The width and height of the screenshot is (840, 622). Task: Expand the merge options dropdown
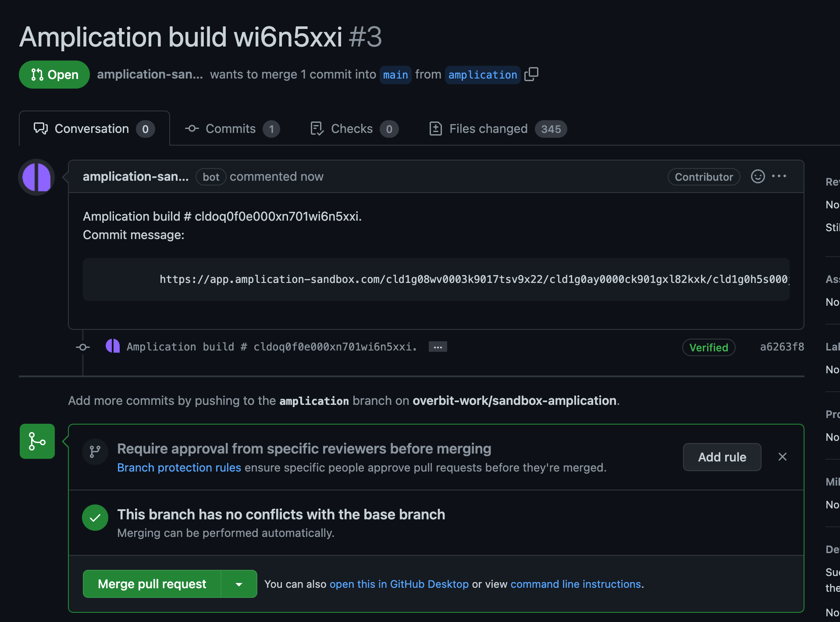click(x=239, y=584)
